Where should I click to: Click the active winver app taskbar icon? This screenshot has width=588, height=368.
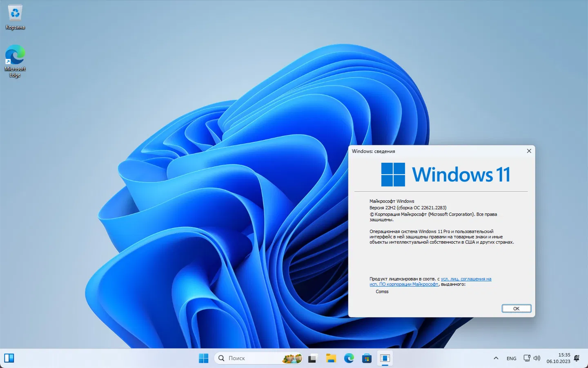tap(385, 358)
